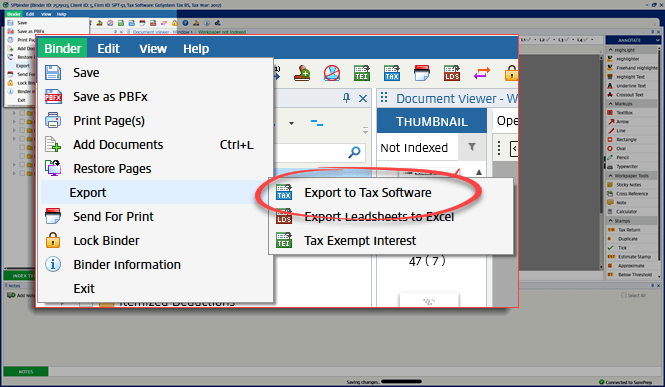Click the magnifier search icon
Viewport: 665px width, 387px height.
pos(354,152)
